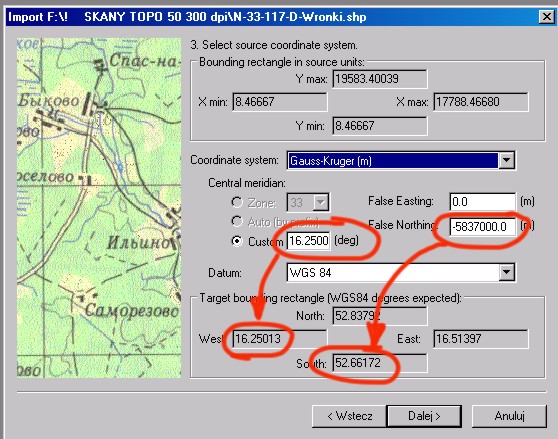Click the False Northing input field
This screenshot has width=558, height=439.
click(483, 226)
